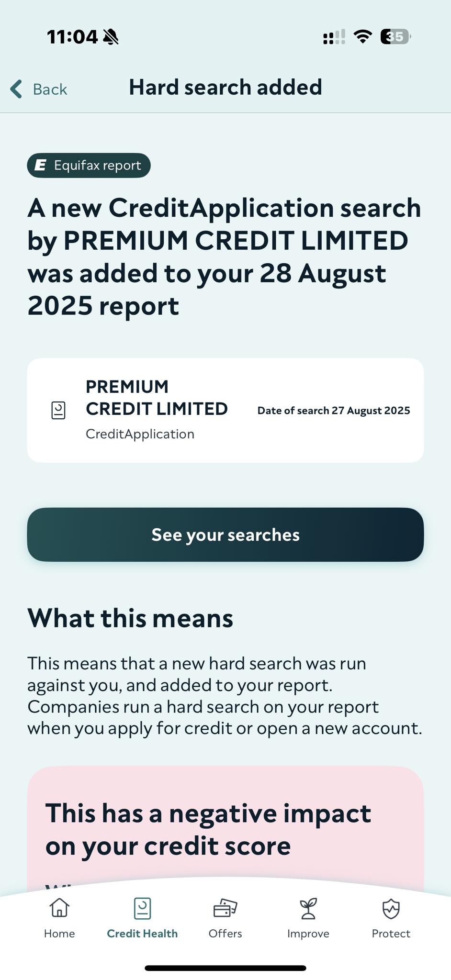Image resolution: width=451 pixels, height=980 pixels.
Task: Select the Equifax report badge
Action: tap(89, 165)
